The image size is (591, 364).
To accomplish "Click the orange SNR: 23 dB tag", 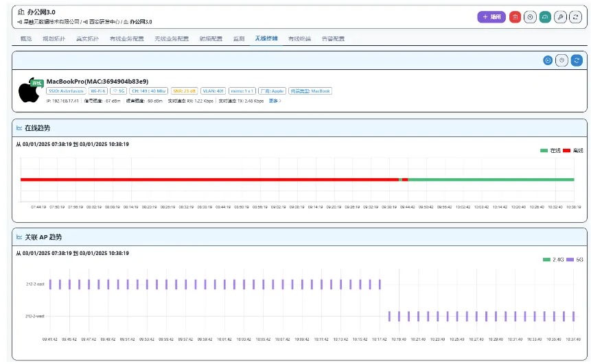I will [185, 90].
